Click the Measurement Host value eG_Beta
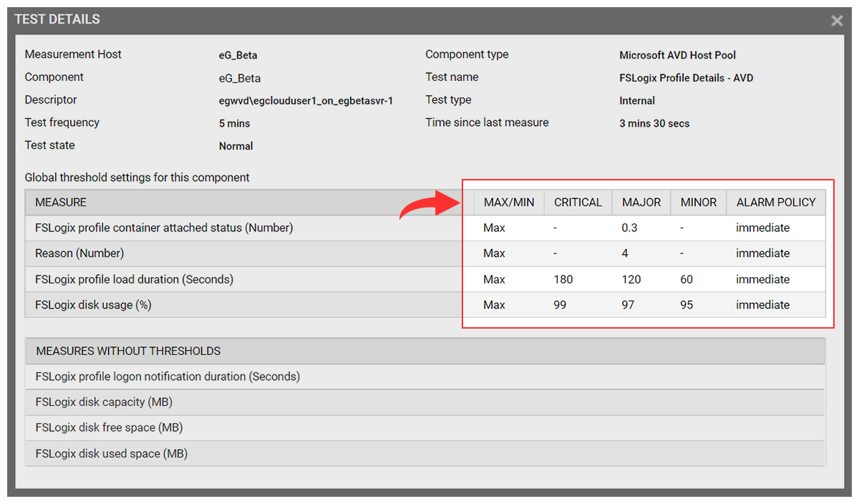The image size is (859, 504). (239, 55)
